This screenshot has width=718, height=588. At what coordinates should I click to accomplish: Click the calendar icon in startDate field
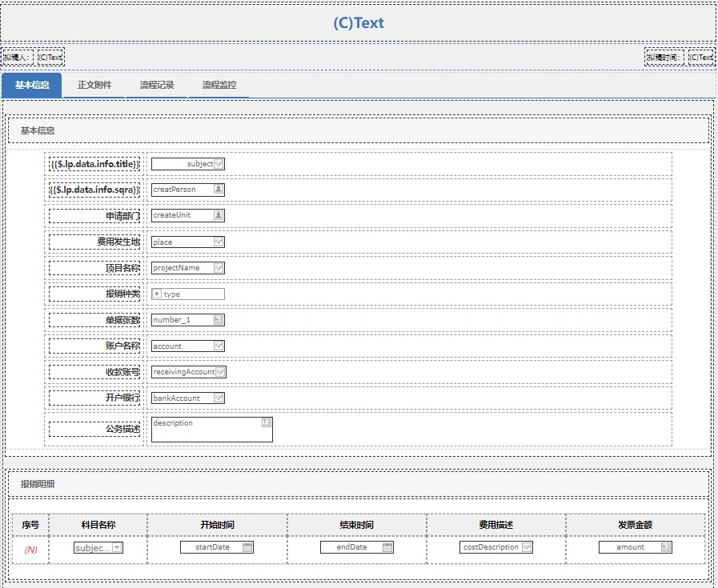(247, 547)
